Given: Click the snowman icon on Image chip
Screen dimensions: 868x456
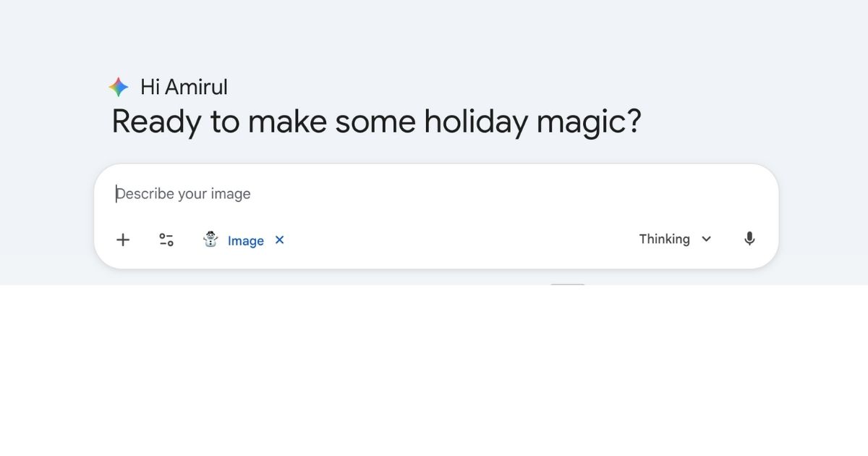Looking at the screenshot, I should [210, 240].
